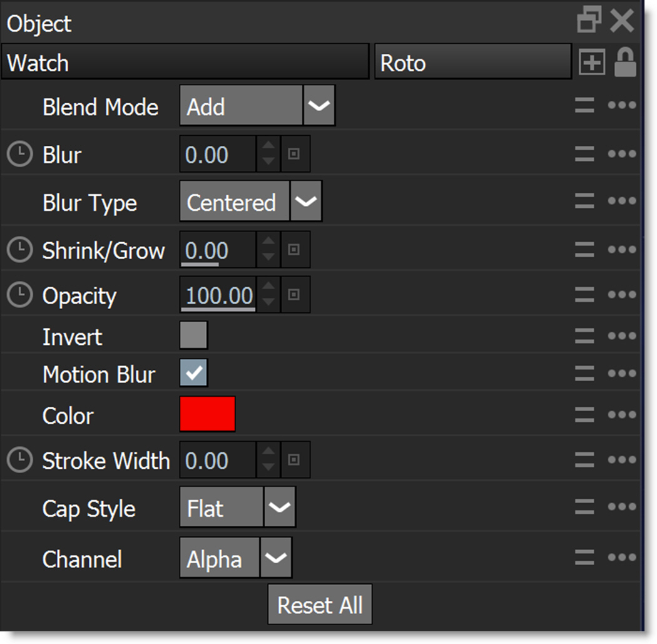This screenshot has width=657, height=644.
Task: Click the Opacity value field
Action: click(x=218, y=295)
